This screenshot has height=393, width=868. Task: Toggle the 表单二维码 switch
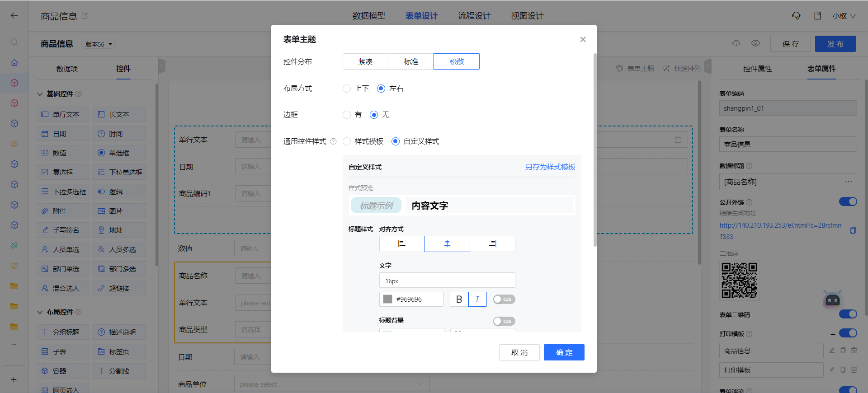point(848,314)
